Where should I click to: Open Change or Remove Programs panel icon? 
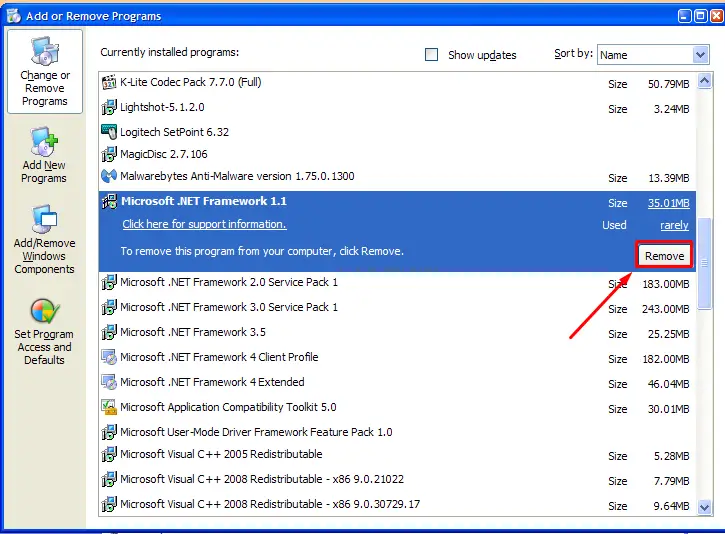click(45, 51)
